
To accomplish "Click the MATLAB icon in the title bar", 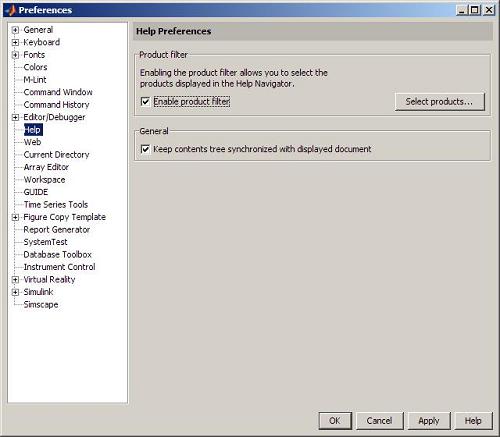I will (x=10, y=10).
